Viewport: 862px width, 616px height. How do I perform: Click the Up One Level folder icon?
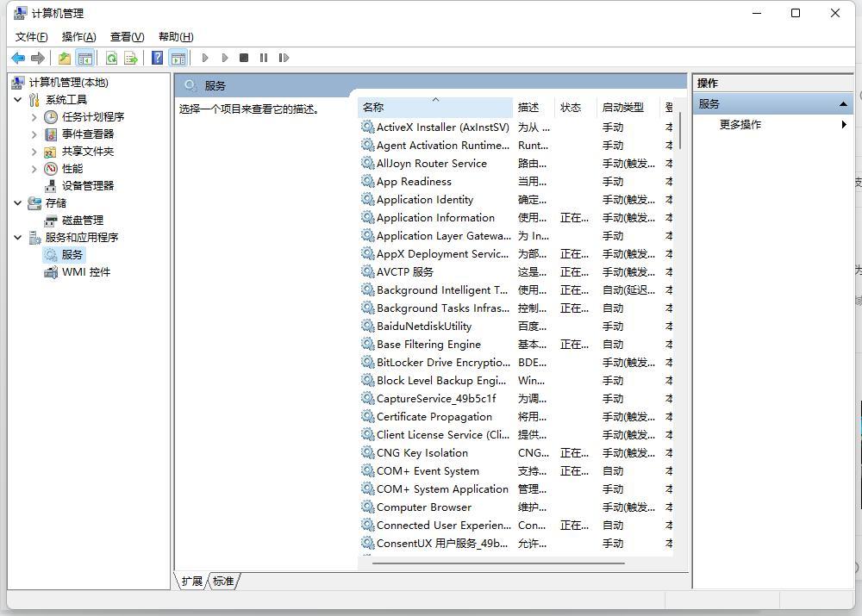pyautogui.click(x=65, y=58)
